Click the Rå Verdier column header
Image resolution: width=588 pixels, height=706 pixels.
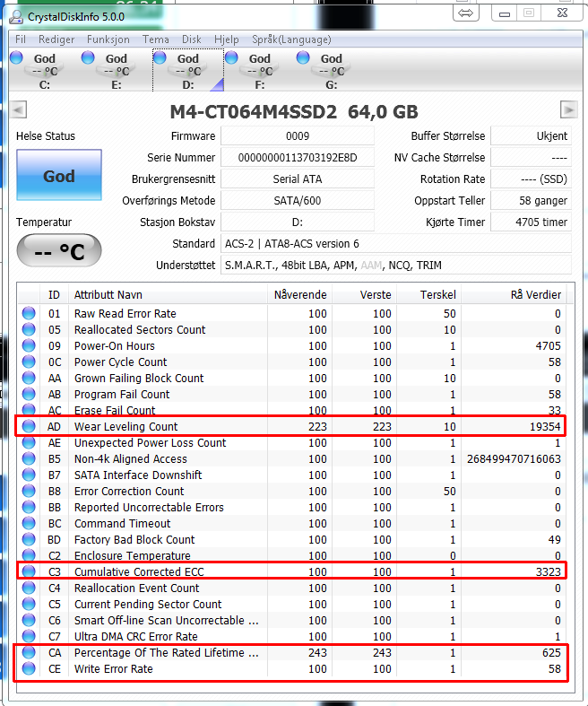pyautogui.click(x=514, y=295)
